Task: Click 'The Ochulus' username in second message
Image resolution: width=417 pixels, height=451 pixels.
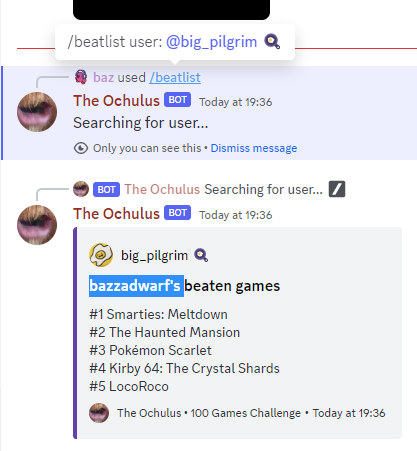Action: tap(116, 214)
